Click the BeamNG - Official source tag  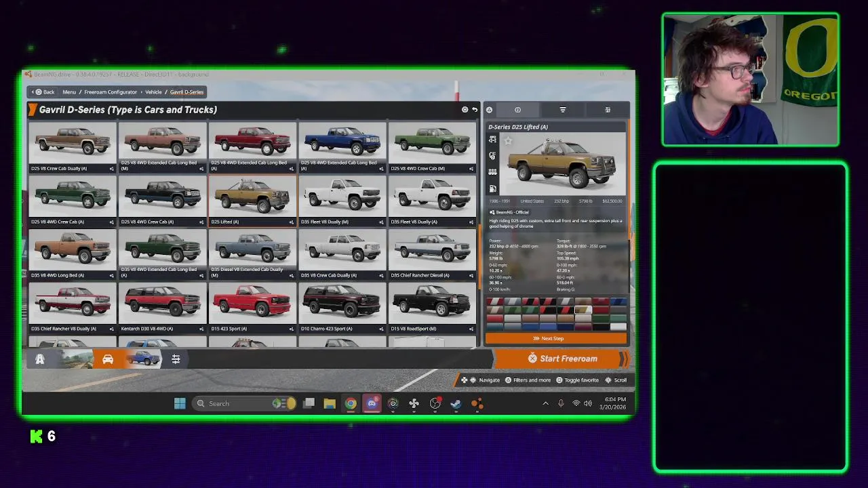point(509,212)
